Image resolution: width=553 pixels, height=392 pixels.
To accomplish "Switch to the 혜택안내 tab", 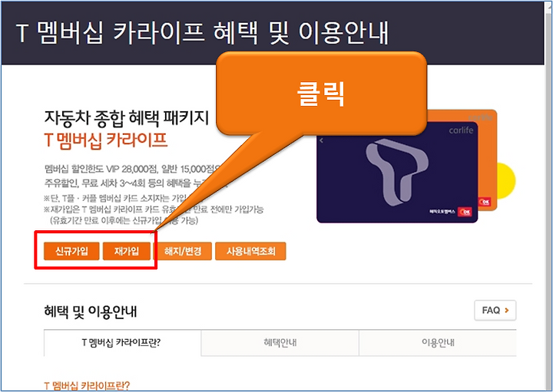I will pyautogui.click(x=280, y=343).
